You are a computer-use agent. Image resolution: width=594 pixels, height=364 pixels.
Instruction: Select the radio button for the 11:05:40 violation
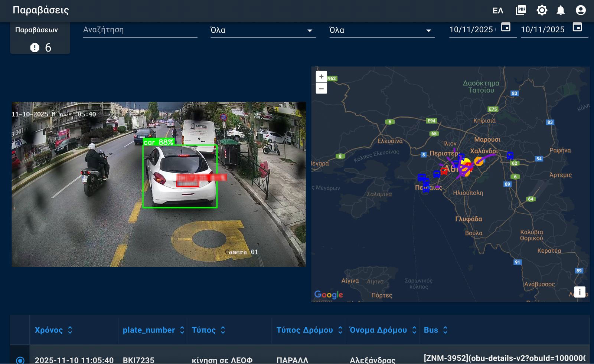click(20, 360)
